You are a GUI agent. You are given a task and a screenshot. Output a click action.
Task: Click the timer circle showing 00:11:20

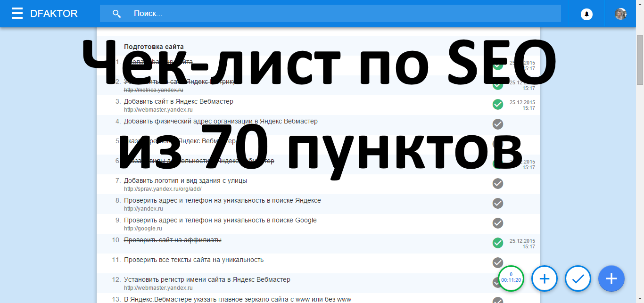(x=511, y=278)
